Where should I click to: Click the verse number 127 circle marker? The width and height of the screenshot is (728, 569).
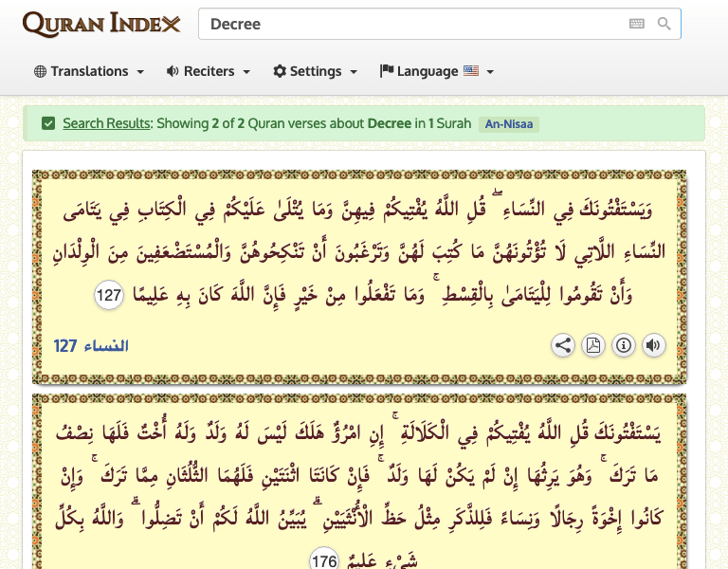pos(109,295)
